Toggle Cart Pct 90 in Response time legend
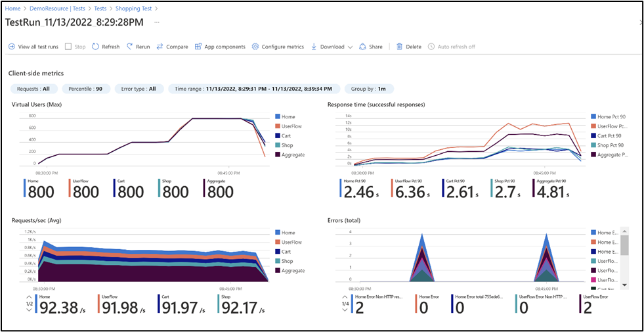The height and width of the screenshot is (332, 644). (x=606, y=136)
